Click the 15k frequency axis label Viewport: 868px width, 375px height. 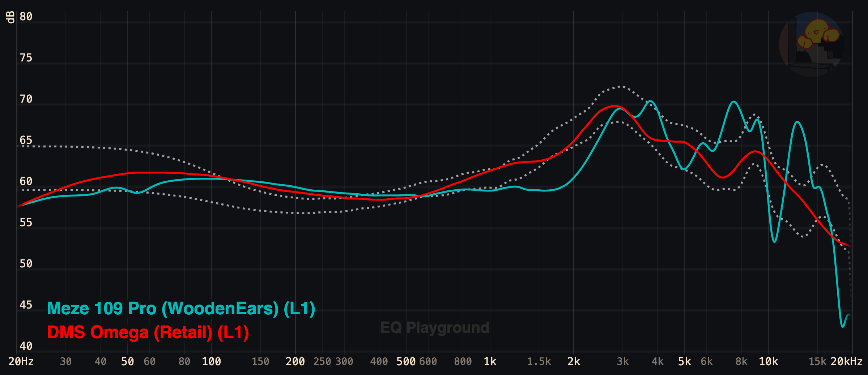point(817,362)
